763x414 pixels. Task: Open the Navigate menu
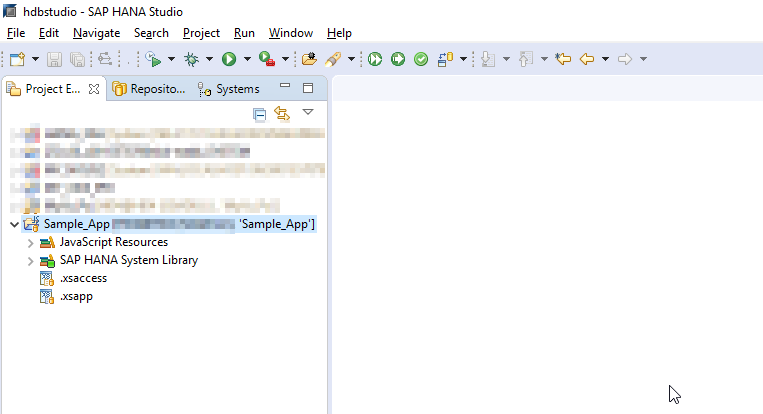click(96, 33)
